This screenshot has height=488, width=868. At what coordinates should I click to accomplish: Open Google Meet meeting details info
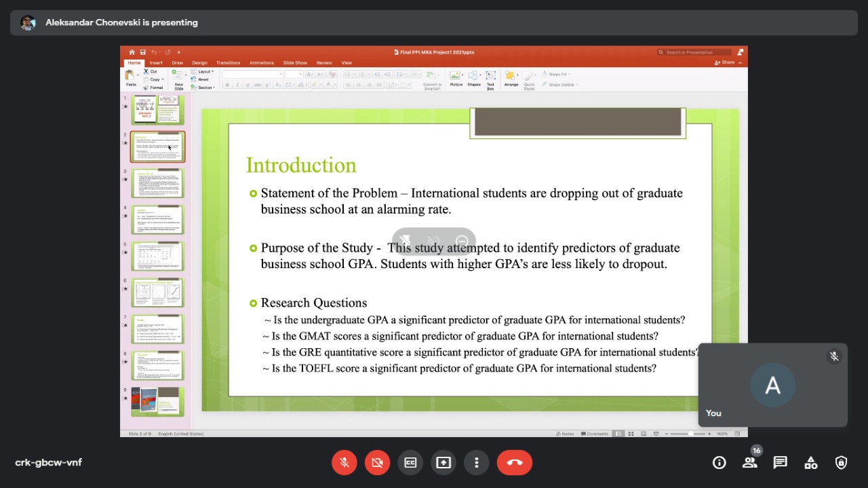[x=719, y=463]
